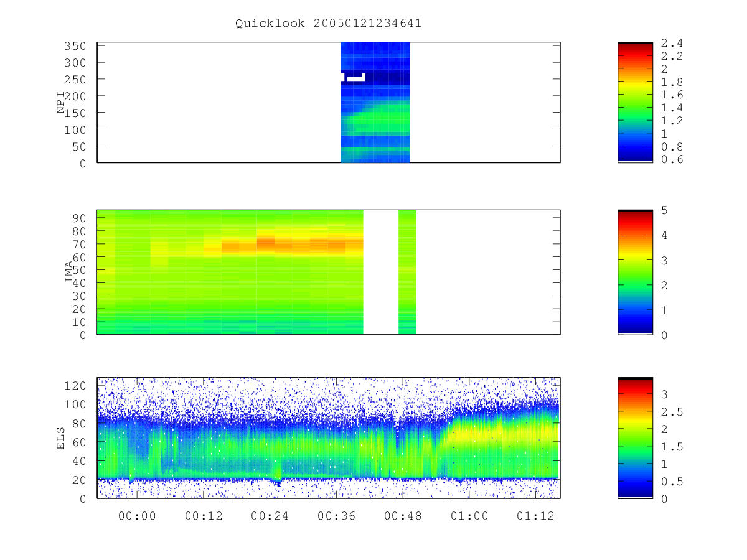Viewport: 747px width, 560px height.
Task: Click the "5" label on IMA colorbar
Action: 664,210
